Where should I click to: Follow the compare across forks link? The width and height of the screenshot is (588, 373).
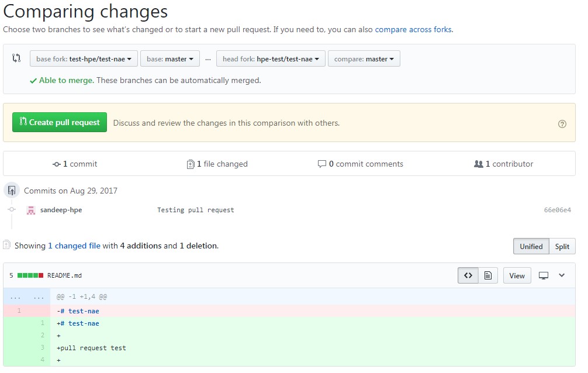pos(413,30)
